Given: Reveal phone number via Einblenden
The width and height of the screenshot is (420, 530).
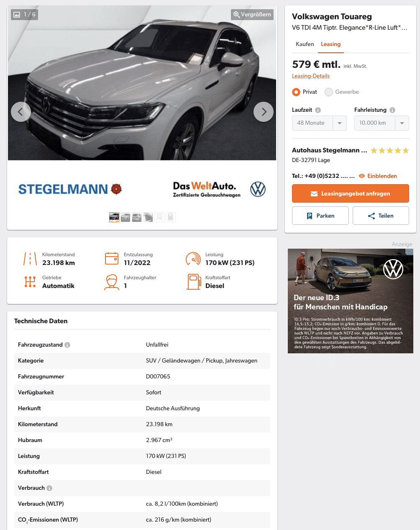Looking at the screenshot, I should 378,176.
